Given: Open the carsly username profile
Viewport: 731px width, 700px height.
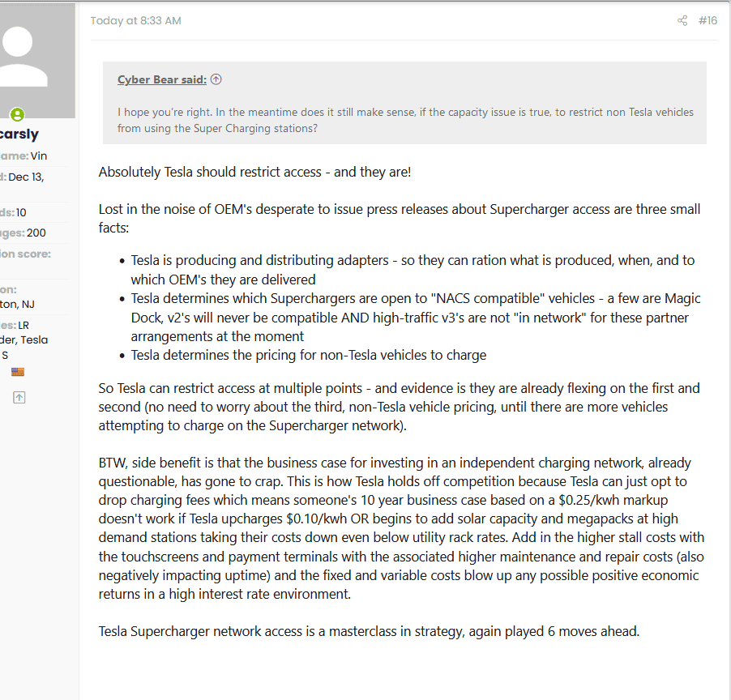Looking at the screenshot, I should coord(19,134).
